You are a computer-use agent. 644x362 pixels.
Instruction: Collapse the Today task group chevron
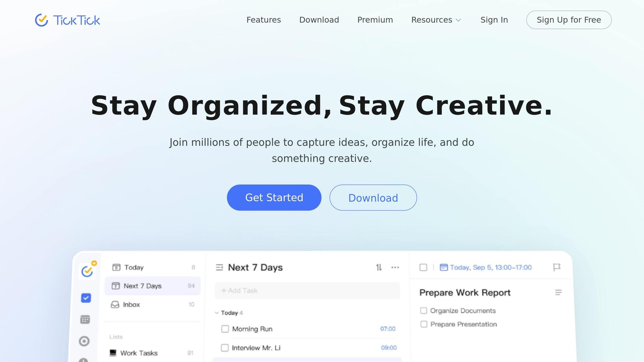[x=217, y=313]
